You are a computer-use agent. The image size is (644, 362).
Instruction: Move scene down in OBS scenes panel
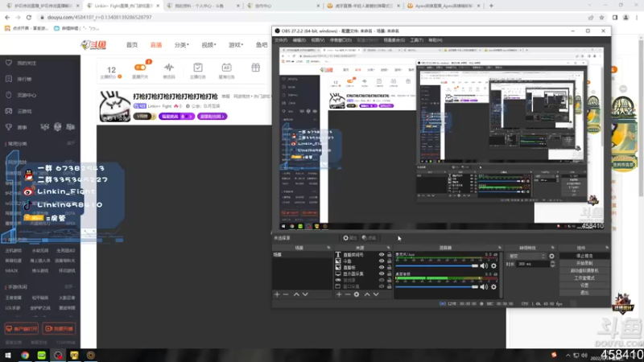305,294
